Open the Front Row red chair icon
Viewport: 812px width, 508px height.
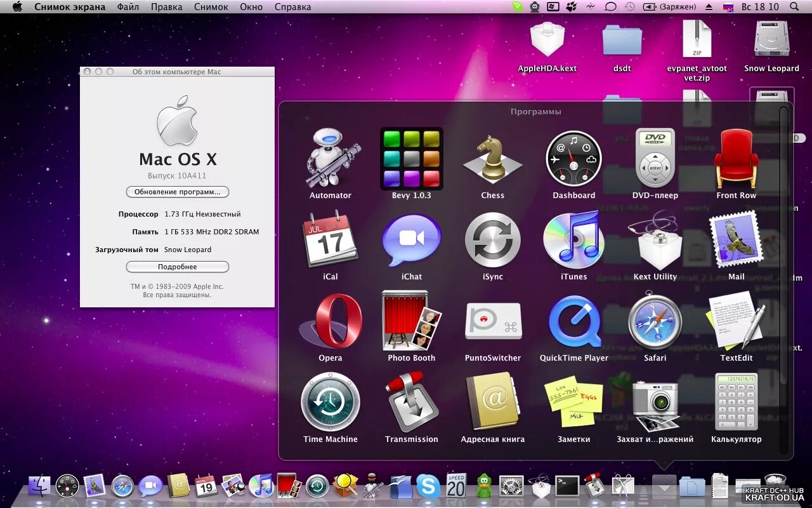736,159
